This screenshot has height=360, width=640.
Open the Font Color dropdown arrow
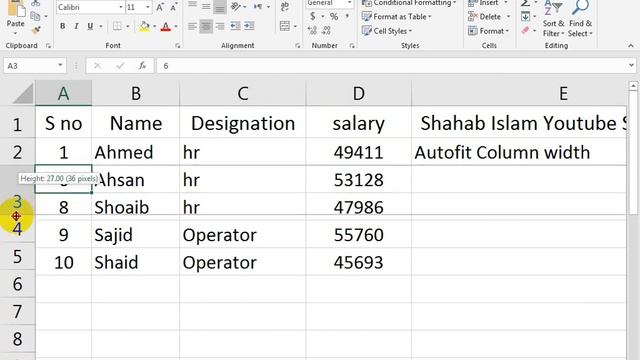(x=176, y=27)
